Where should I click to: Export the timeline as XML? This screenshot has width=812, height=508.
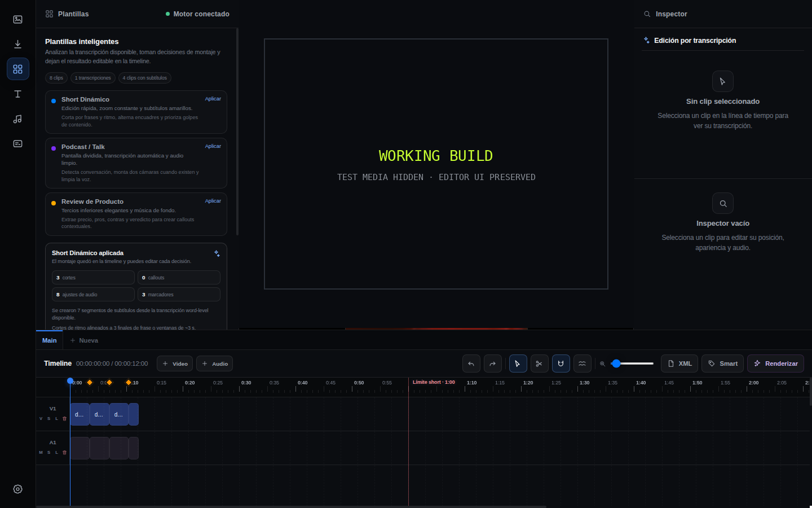pos(679,364)
